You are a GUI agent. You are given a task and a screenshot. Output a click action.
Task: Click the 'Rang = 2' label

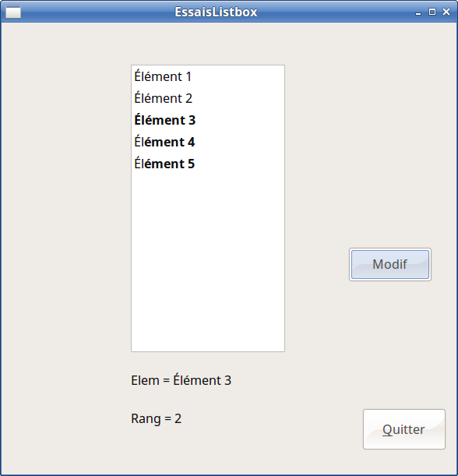click(157, 418)
